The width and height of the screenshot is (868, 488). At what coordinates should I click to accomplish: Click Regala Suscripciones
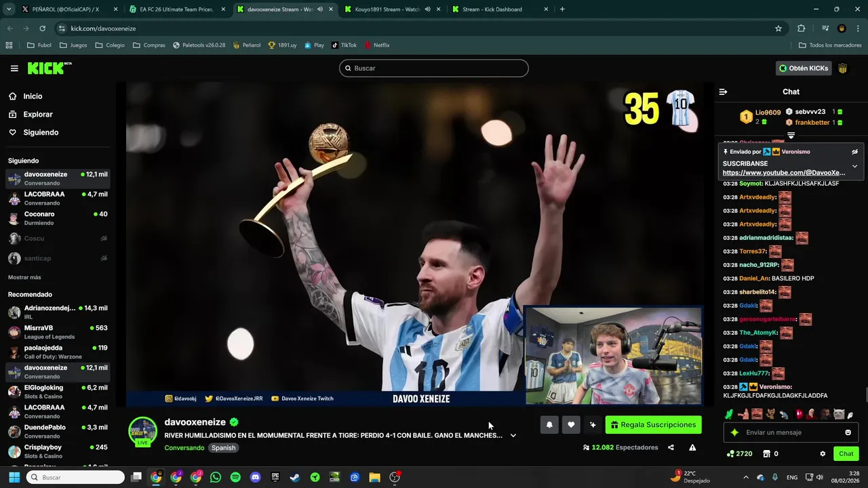pyautogui.click(x=653, y=425)
